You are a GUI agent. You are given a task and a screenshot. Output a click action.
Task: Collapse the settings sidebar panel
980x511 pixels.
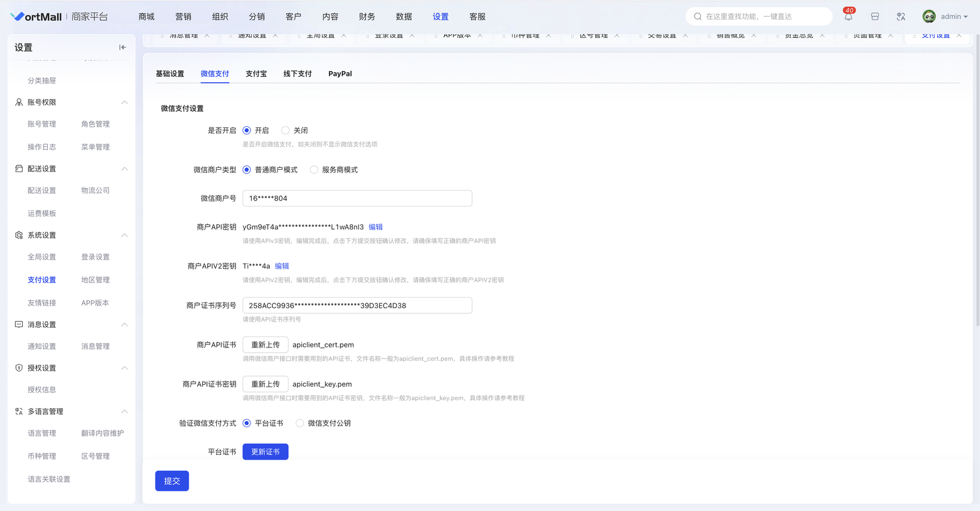pos(123,47)
